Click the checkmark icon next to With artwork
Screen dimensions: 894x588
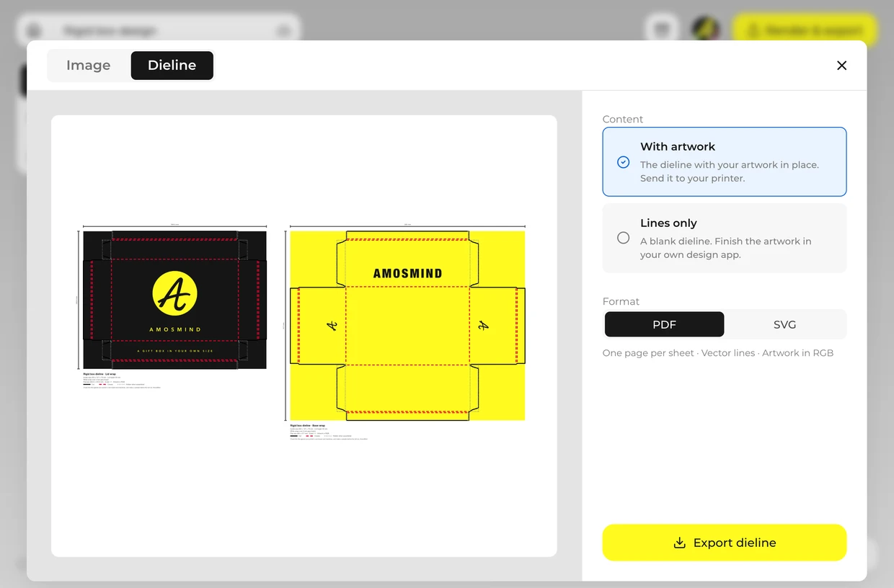(x=624, y=162)
